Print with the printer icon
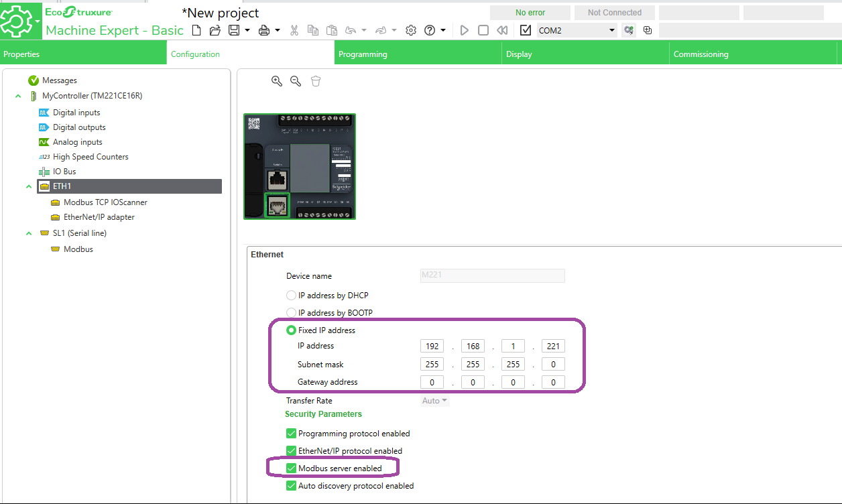The height and width of the screenshot is (504, 842). [264, 30]
